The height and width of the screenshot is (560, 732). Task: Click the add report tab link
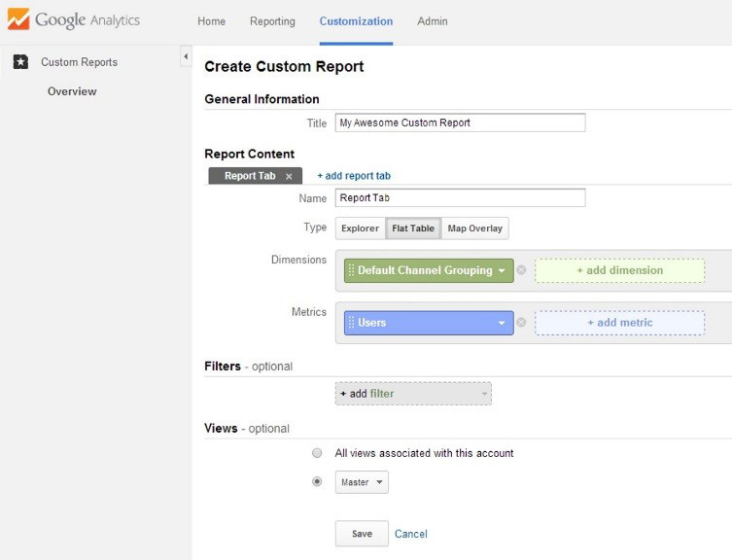(354, 176)
